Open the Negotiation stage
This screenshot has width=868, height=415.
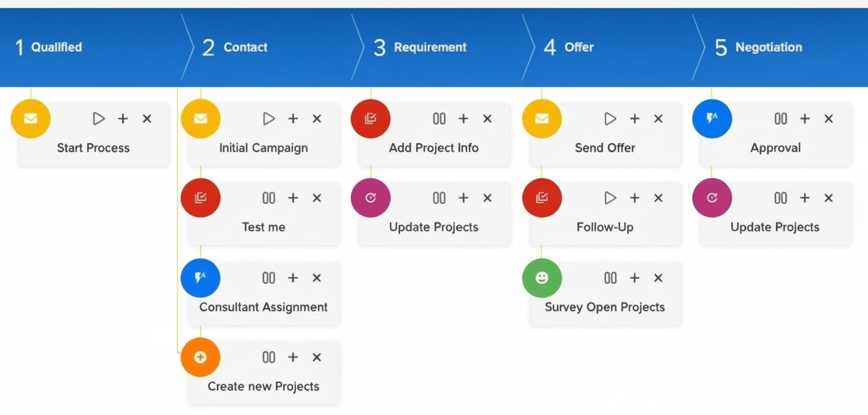point(768,47)
